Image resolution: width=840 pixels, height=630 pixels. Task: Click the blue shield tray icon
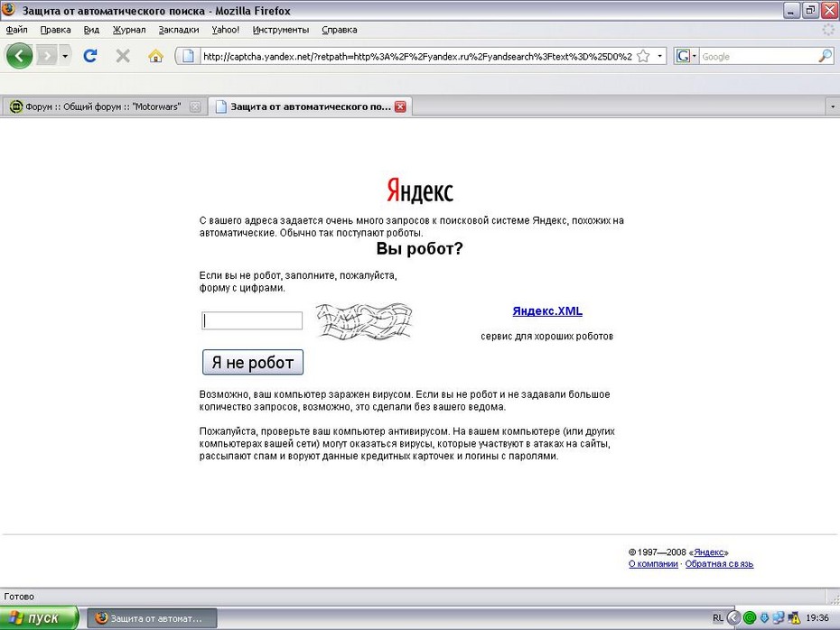764,618
